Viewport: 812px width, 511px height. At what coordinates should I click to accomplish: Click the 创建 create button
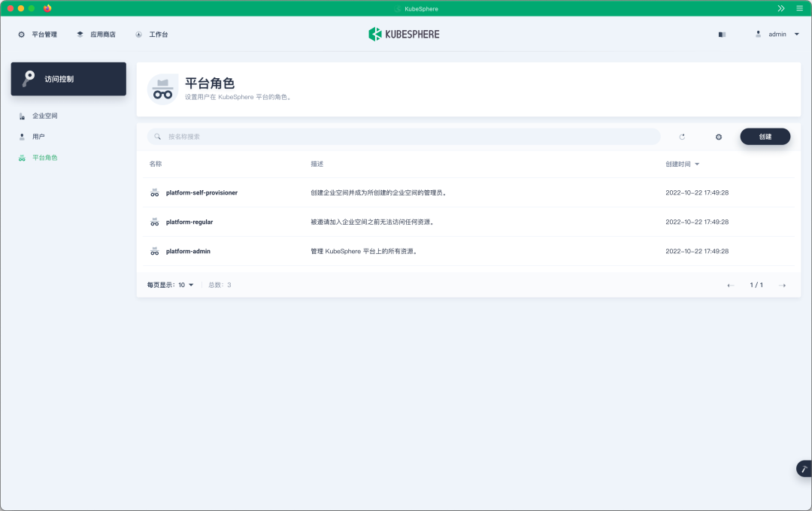pos(765,137)
